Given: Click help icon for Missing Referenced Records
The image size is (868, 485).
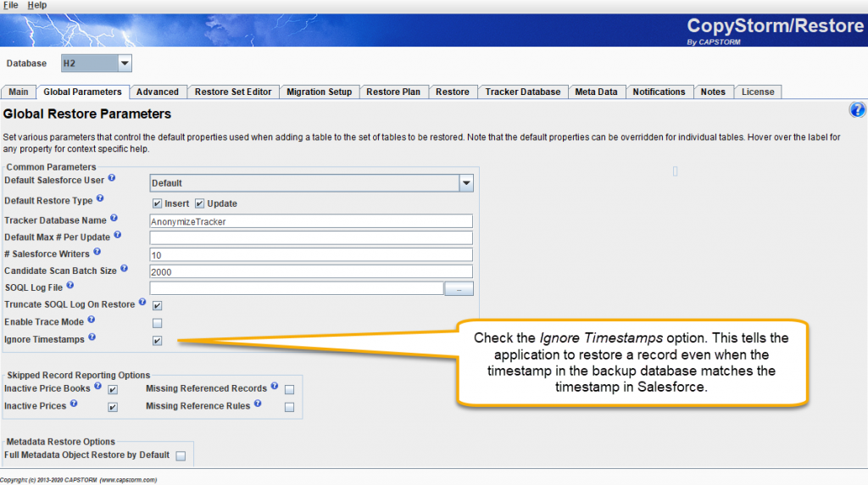Looking at the screenshot, I should tap(275, 386).
